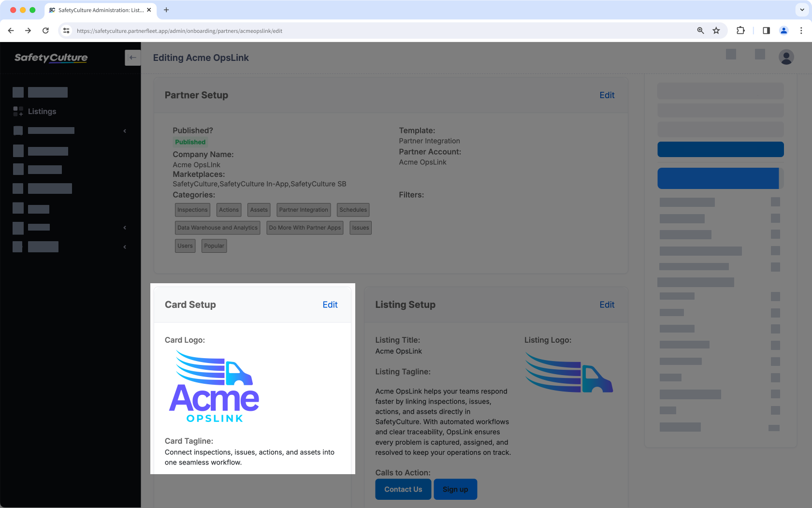Select the Data Warehouse and Analytics tag
The image size is (812, 508).
[x=217, y=228]
